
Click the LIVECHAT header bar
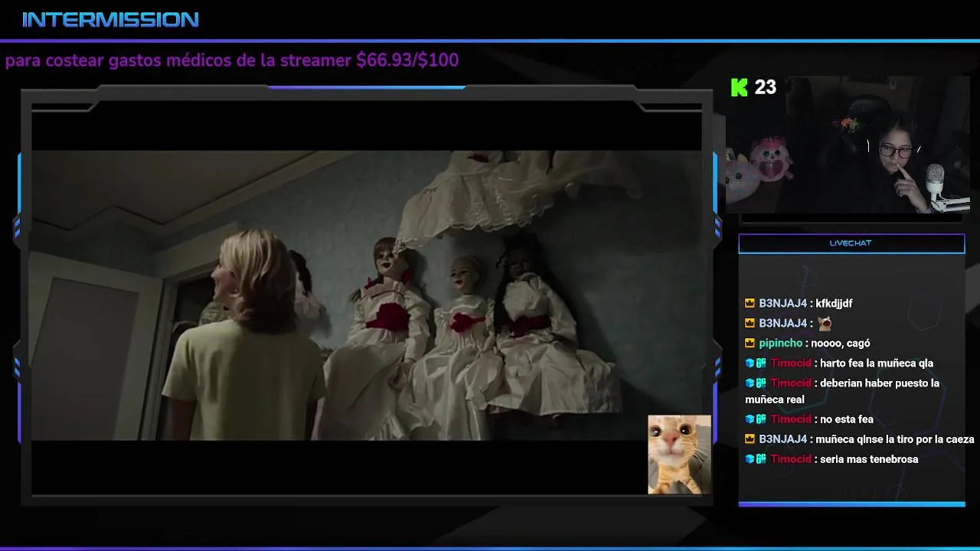[x=851, y=243]
